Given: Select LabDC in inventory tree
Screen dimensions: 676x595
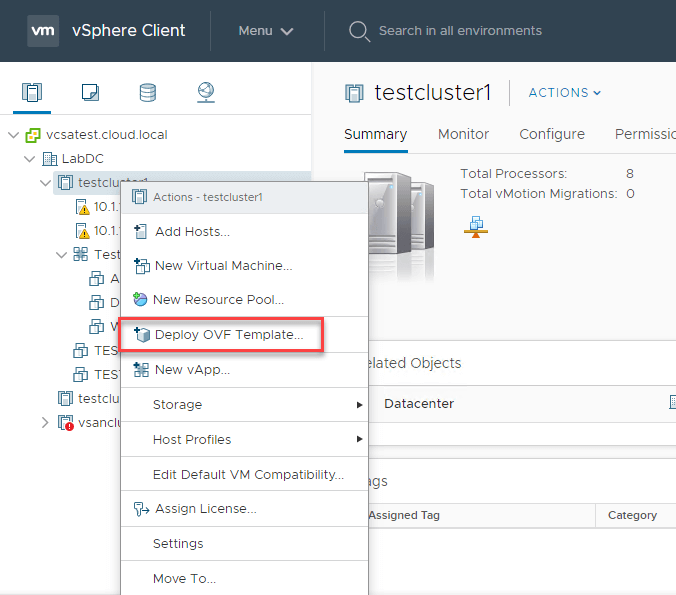Looking at the screenshot, I should tap(83, 159).
